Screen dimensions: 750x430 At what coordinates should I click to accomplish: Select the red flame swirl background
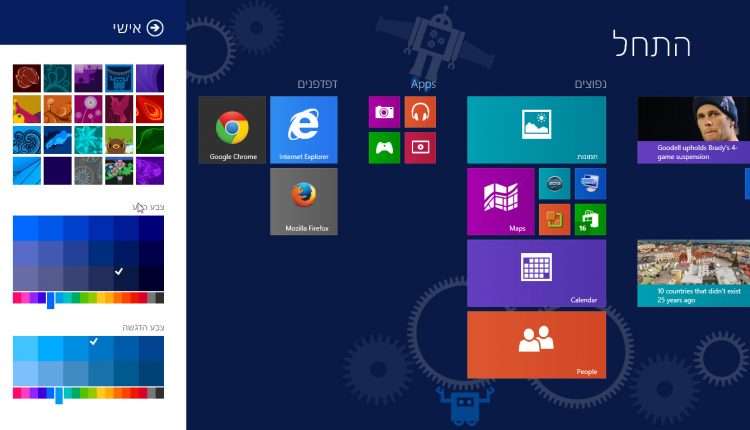[150, 109]
